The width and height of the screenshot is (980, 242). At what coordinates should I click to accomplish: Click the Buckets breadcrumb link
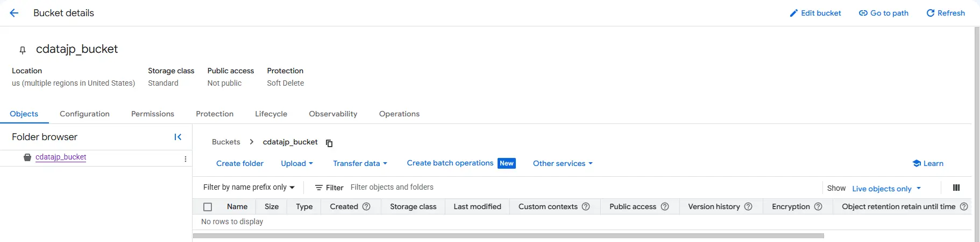(x=226, y=142)
